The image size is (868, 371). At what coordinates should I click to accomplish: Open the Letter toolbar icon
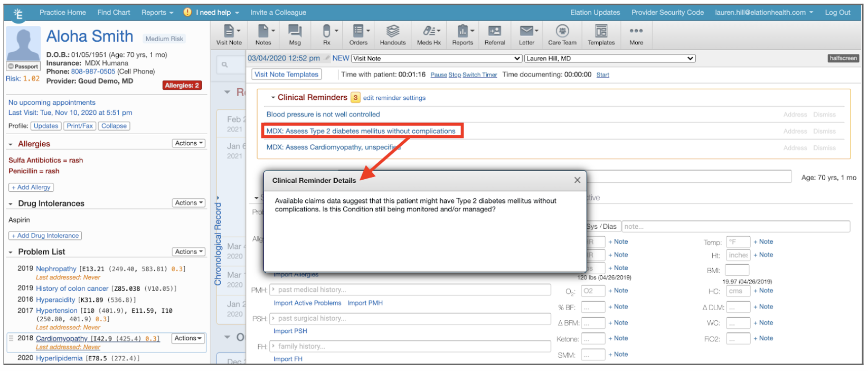tap(526, 35)
